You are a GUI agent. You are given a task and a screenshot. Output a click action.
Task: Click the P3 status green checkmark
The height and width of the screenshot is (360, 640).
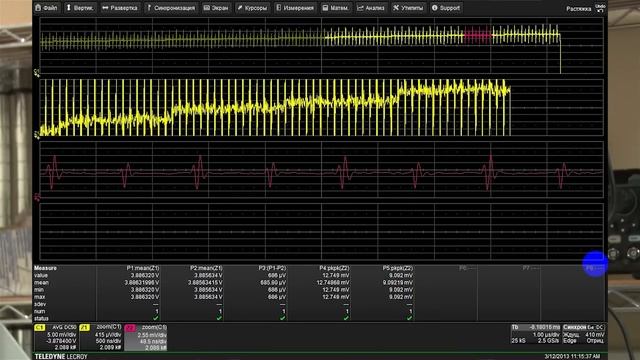tap(282, 318)
